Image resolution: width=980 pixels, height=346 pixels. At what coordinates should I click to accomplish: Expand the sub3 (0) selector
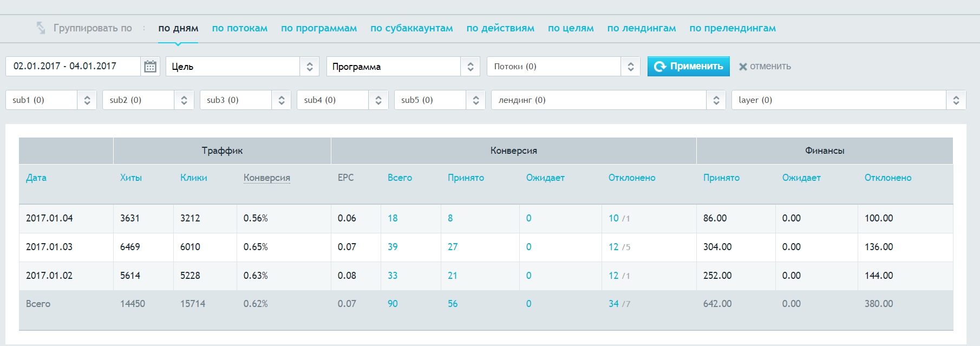pos(245,100)
